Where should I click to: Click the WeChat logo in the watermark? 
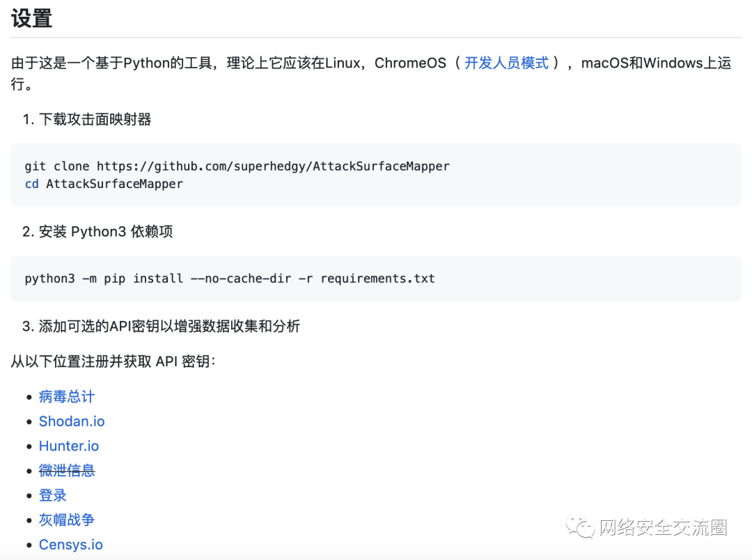click(580, 527)
